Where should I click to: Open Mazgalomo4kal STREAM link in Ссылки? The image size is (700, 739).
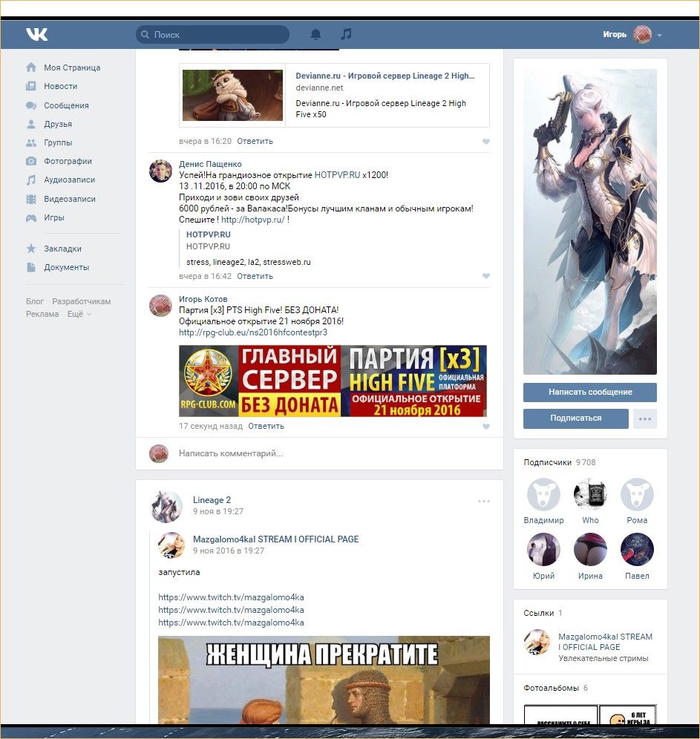click(605, 642)
